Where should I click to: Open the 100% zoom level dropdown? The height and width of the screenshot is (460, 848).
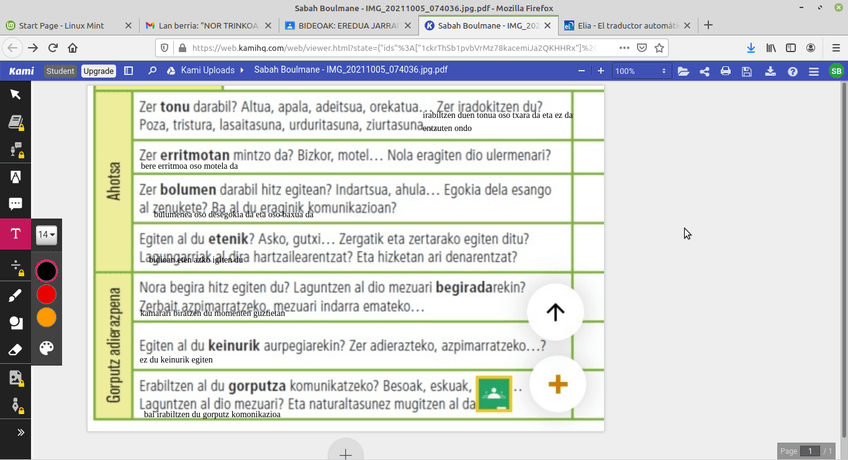pyautogui.click(x=640, y=71)
